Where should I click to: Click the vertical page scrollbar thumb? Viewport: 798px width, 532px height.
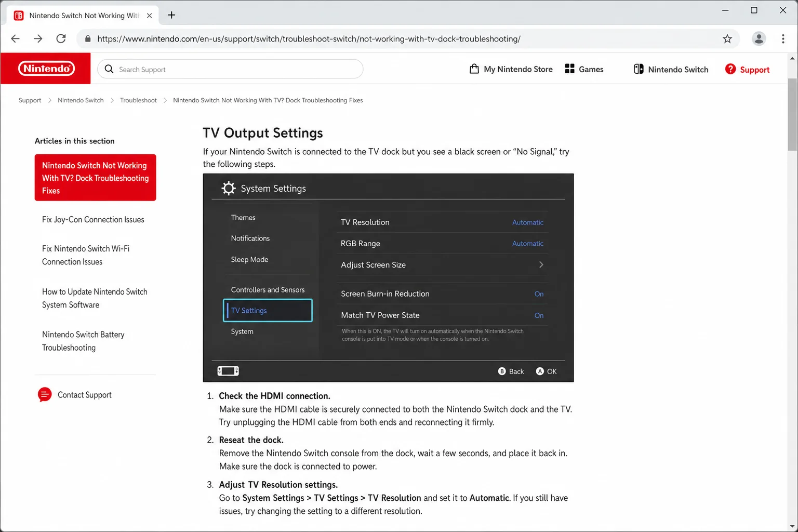tap(792, 114)
